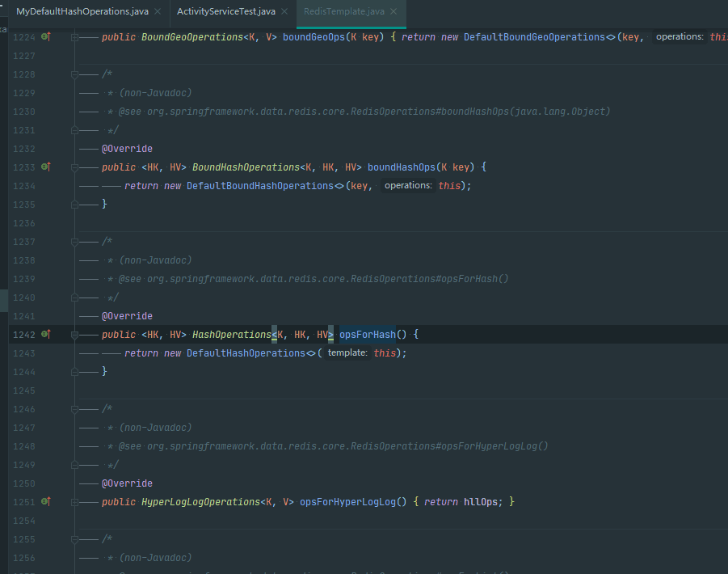Click override gutter icon on line 1224
728x574 pixels.
45,36
